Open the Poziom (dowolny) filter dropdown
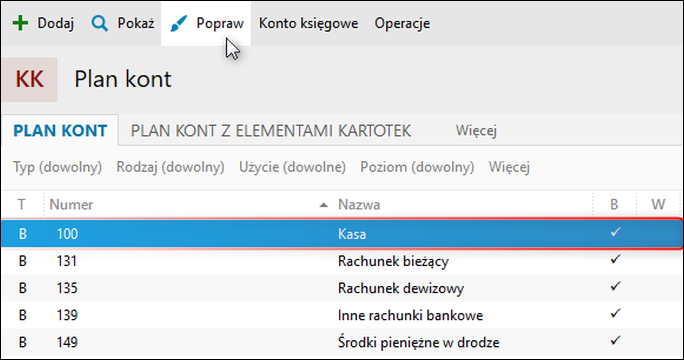Screen dimensions: 684x360 [417, 167]
